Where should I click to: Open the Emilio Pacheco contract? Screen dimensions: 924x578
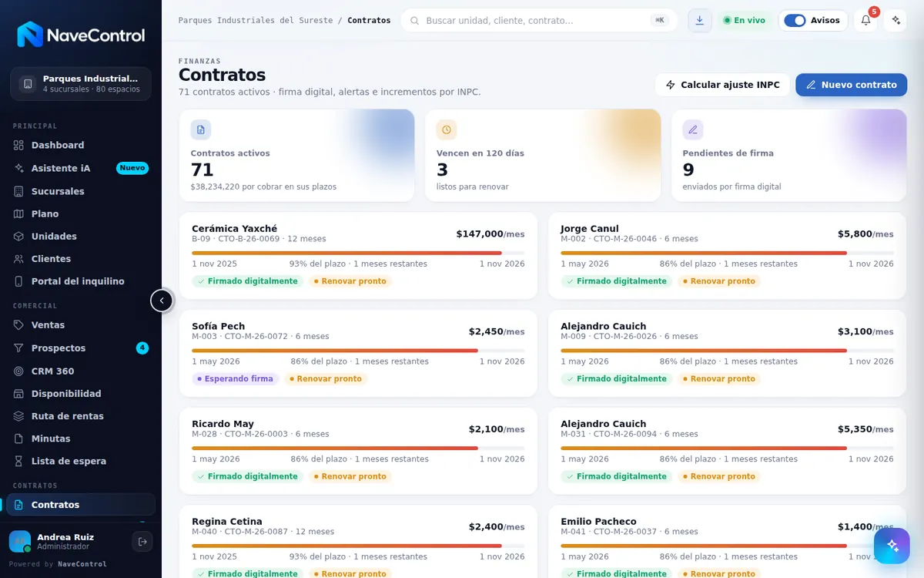pos(727,542)
